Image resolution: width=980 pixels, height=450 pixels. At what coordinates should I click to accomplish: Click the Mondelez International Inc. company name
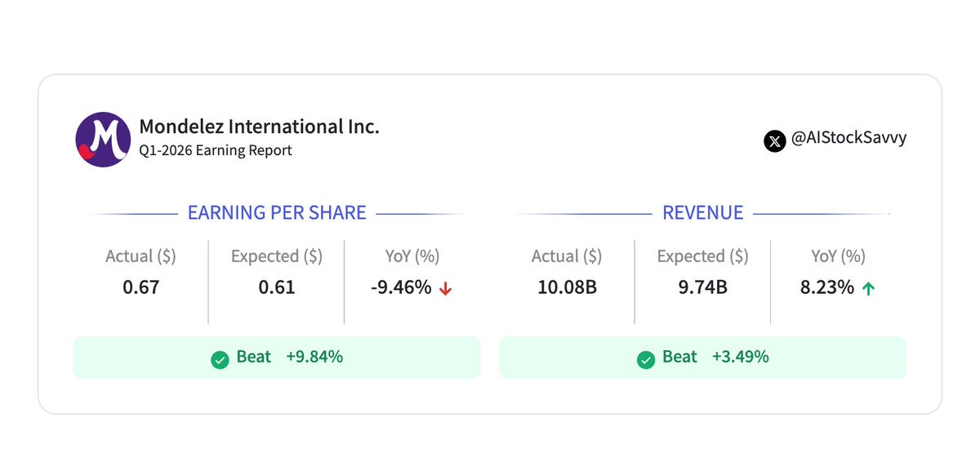(259, 127)
